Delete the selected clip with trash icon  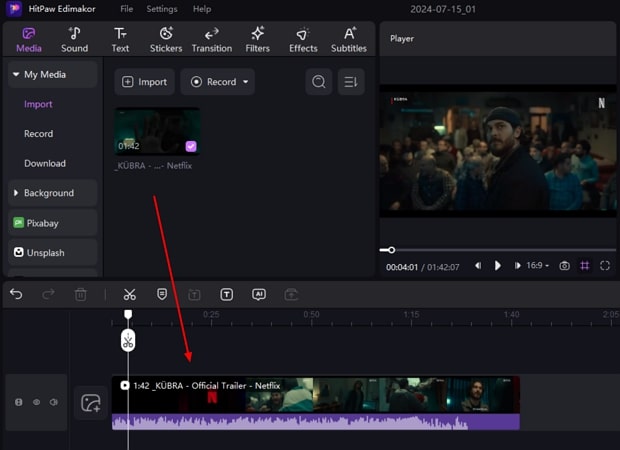pyautogui.click(x=81, y=294)
